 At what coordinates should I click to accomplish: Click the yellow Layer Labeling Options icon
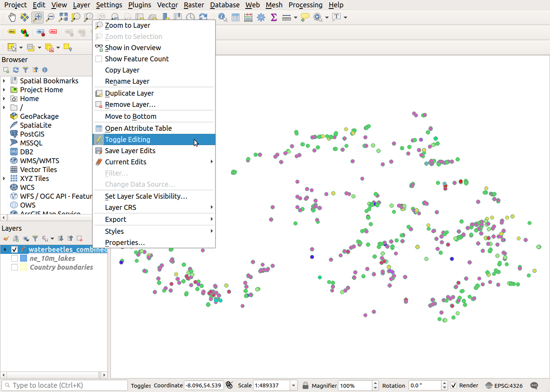12,32
